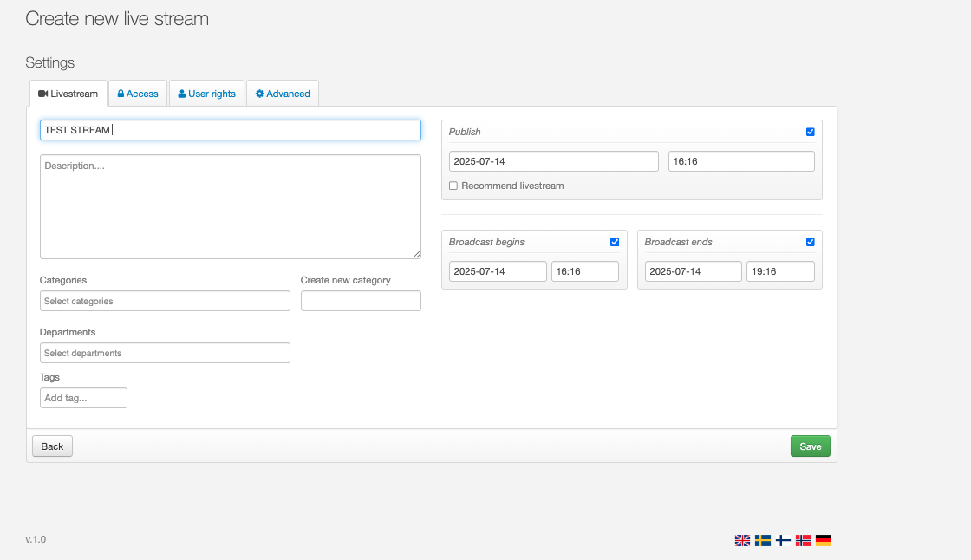Uncheck the Publish checkbox
This screenshot has height=560, width=971.
tap(811, 132)
